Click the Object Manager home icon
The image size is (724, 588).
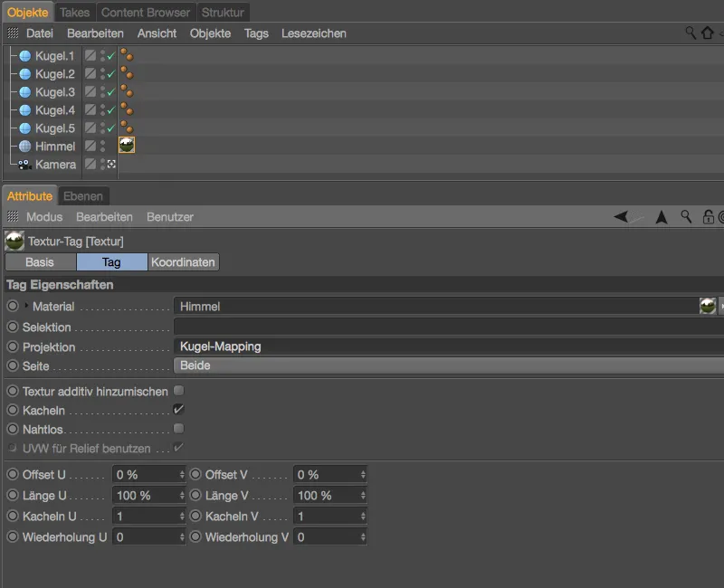[708, 33]
